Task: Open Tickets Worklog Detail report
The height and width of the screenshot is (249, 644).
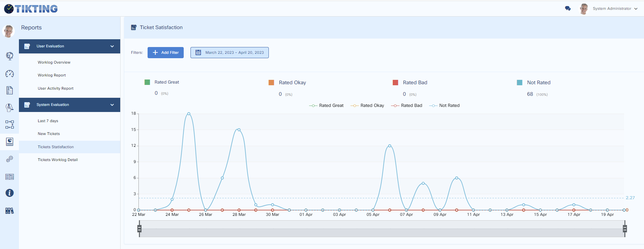Action: (x=58, y=160)
